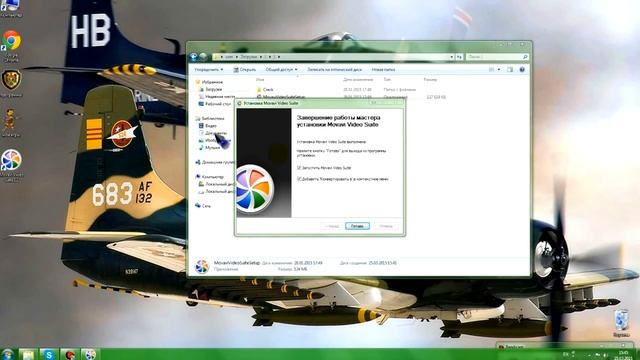Click the Windows Start button
The image size is (640, 360).
7,354
